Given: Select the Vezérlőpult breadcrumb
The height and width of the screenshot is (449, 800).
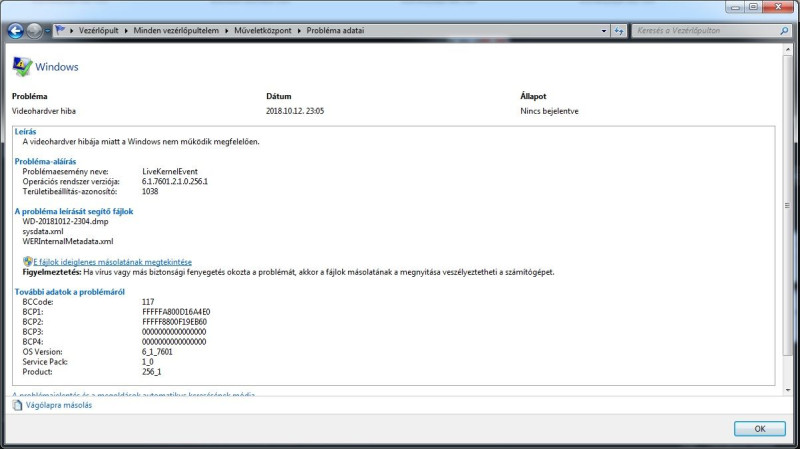Looking at the screenshot, I should (x=98, y=31).
